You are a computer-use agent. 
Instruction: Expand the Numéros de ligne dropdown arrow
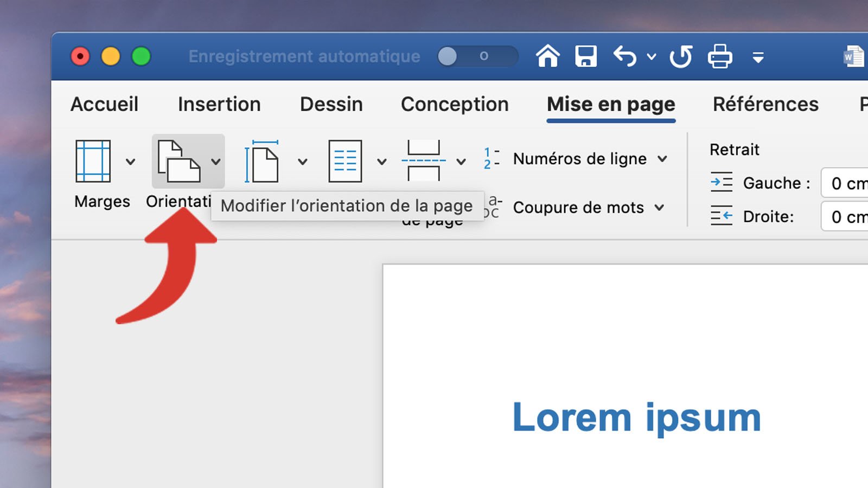tap(662, 159)
